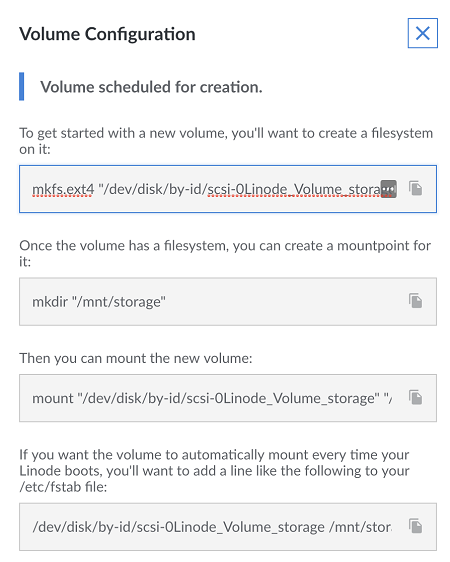
Task: Copy the /etc/fstab line
Action: pos(416,526)
